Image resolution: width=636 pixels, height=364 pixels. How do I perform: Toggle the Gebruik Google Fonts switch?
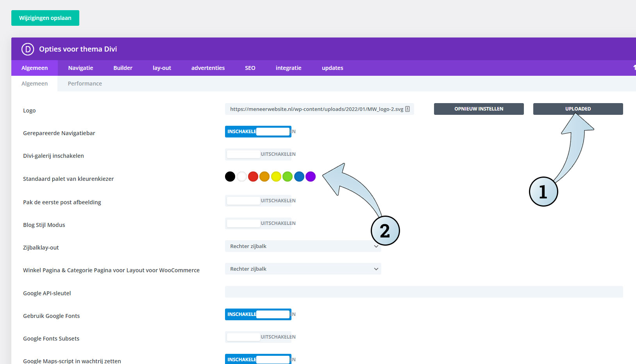tap(258, 314)
